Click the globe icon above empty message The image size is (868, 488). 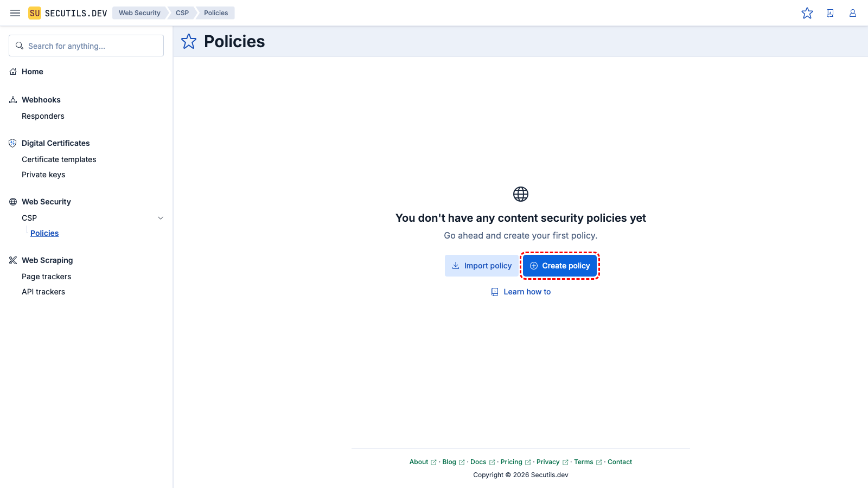pyautogui.click(x=521, y=194)
